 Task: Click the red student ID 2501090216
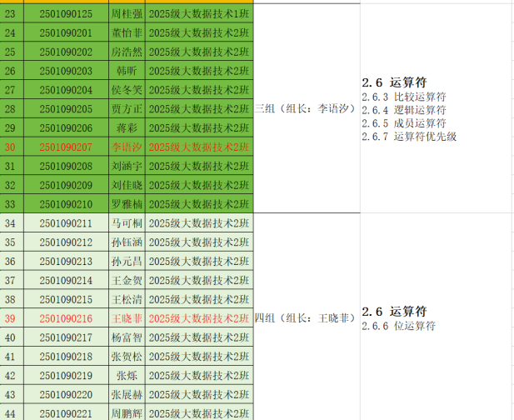click(x=66, y=318)
